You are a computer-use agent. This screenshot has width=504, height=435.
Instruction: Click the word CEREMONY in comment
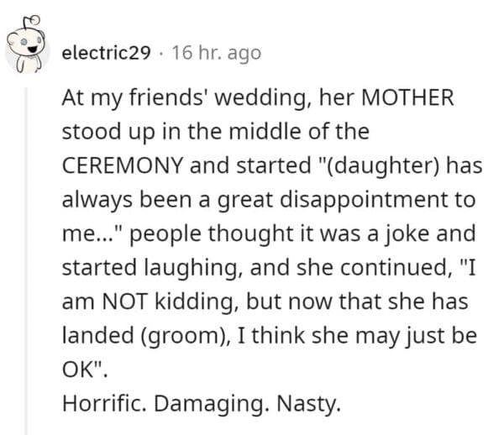coord(125,167)
